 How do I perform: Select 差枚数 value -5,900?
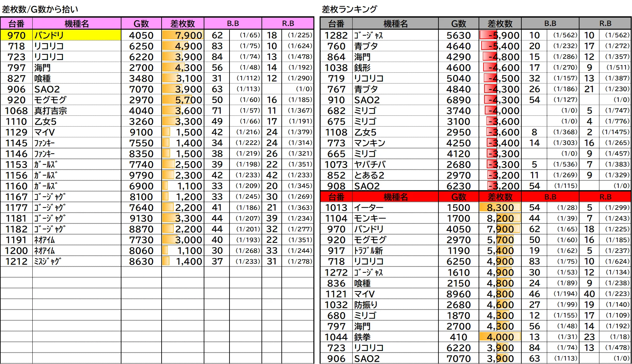[504, 35]
